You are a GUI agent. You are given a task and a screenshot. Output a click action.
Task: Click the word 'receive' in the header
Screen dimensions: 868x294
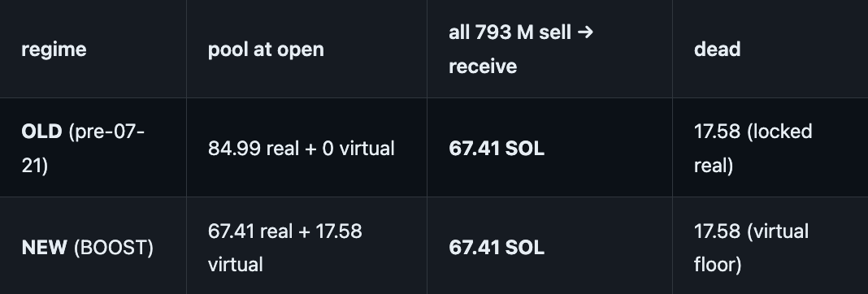point(483,67)
